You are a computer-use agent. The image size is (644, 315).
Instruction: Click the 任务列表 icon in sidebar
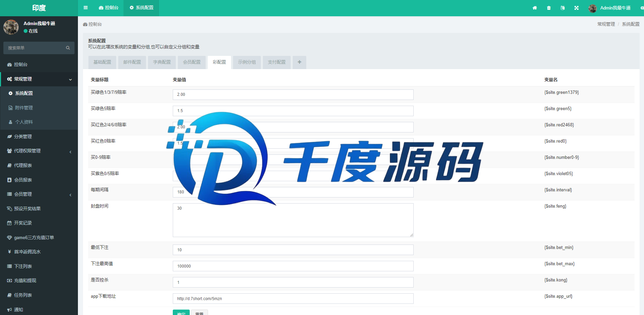[9, 295]
